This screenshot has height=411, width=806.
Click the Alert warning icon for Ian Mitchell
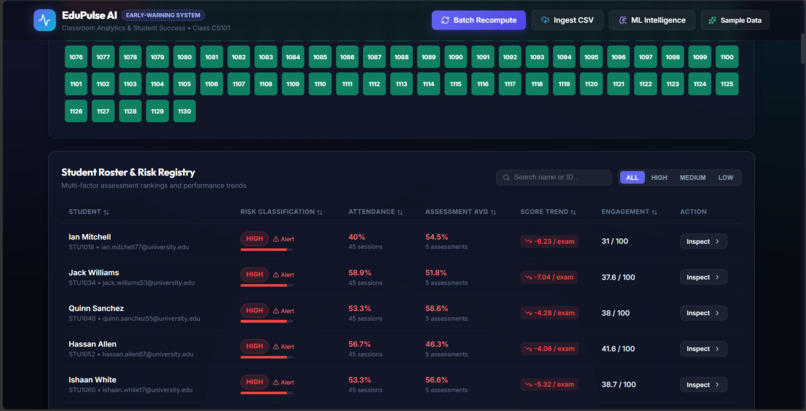point(276,239)
